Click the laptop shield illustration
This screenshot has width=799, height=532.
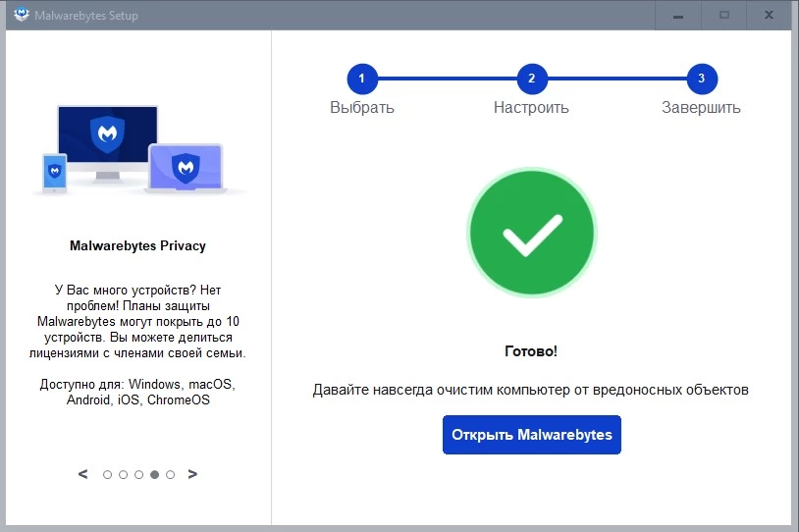pyautogui.click(x=186, y=167)
